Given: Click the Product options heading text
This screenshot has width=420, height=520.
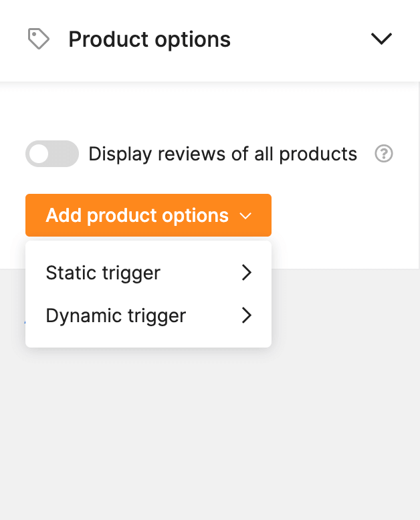Looking at the screenshot, I should 149,39.
